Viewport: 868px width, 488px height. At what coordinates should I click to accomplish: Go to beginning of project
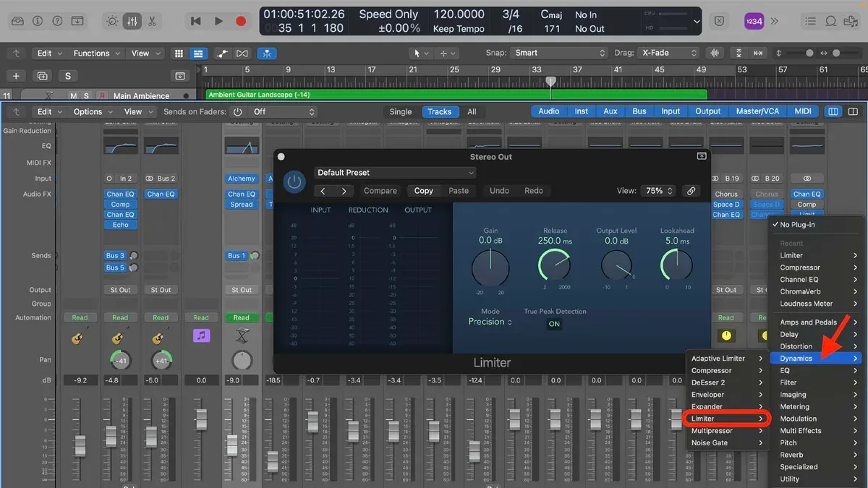click(x=195, y=22)
